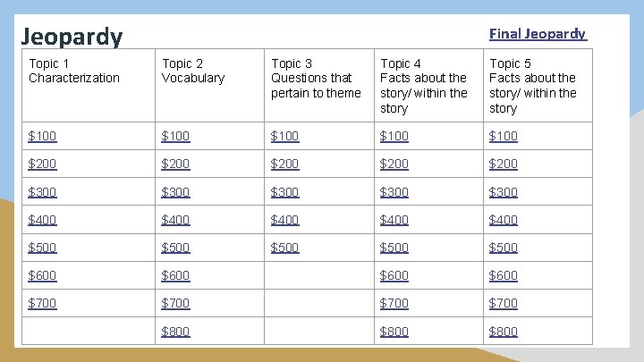The width and height of the screenshot is (644, 362).
Task: Click $300 in the Topic 4 column
Action: 394,192
